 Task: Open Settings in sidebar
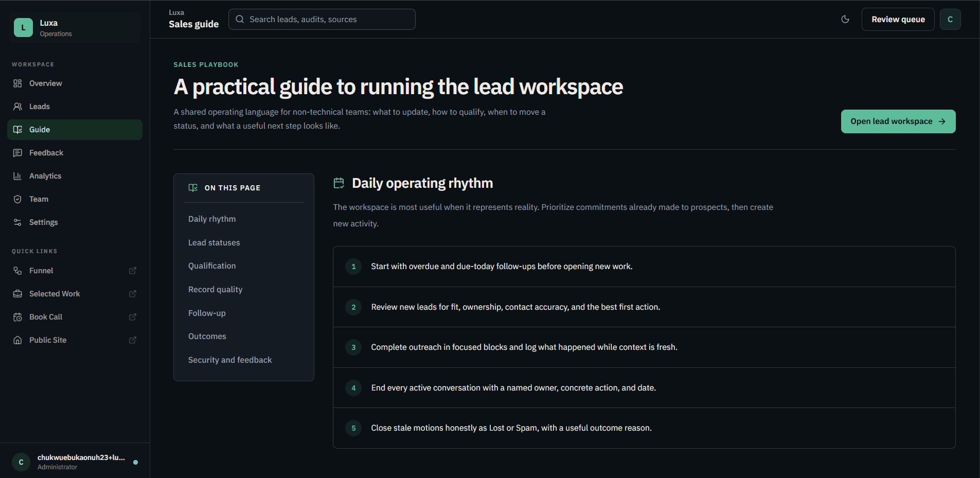75,222
